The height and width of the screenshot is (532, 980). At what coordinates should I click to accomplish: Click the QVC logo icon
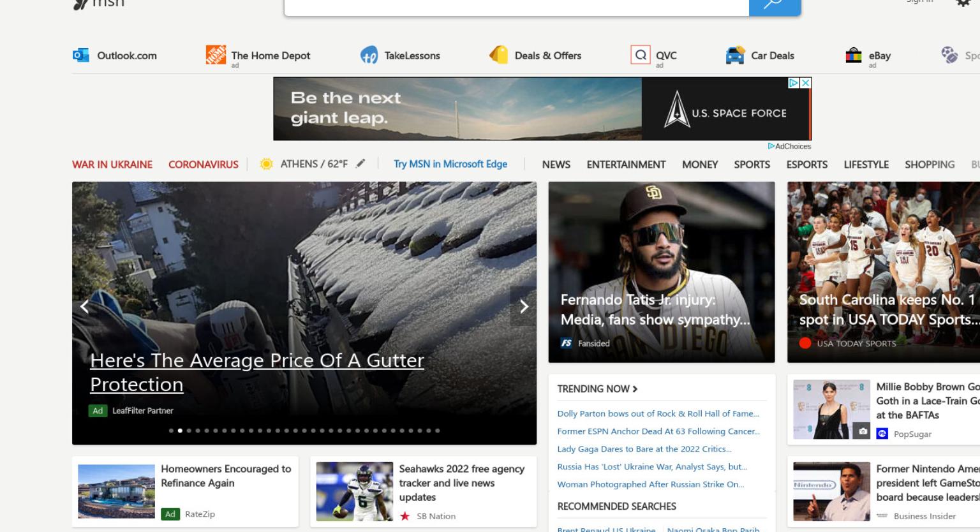pos(641,55)
